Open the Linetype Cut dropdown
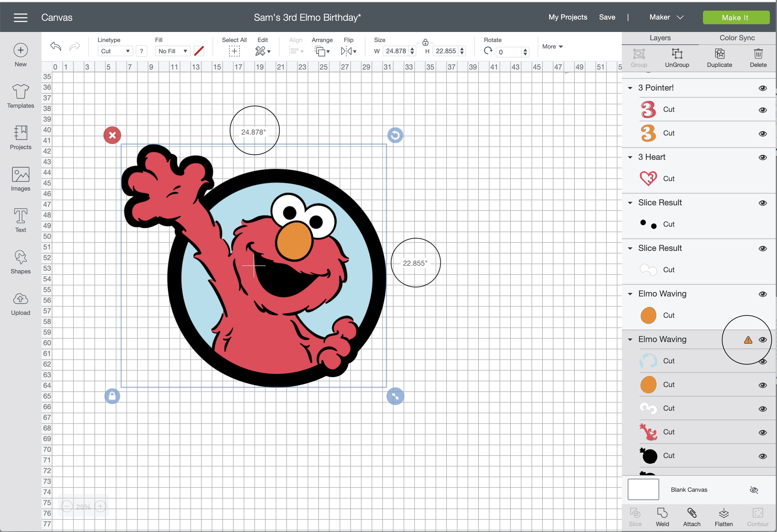The image size is (777, 532). pos(115,51)
